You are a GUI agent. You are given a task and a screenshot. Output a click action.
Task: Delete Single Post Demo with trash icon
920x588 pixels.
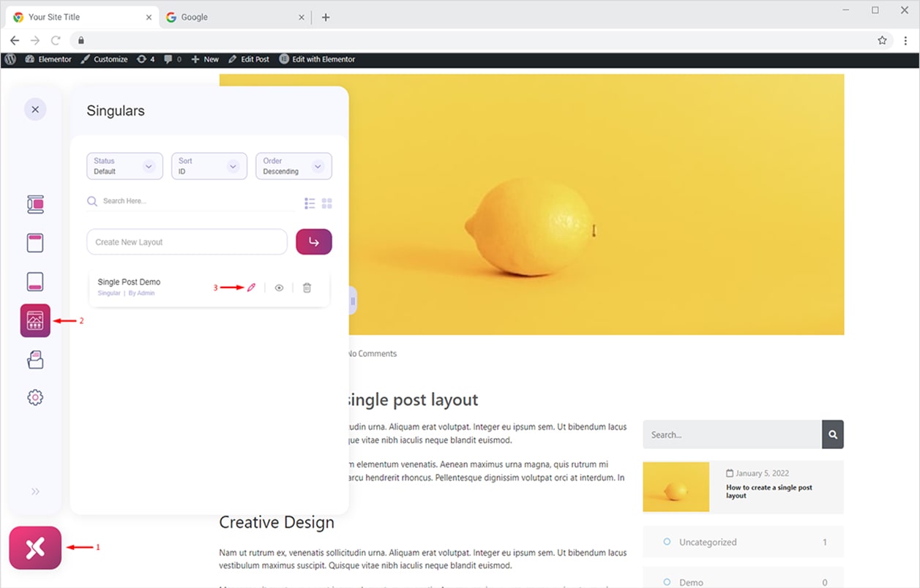[307, 288]
